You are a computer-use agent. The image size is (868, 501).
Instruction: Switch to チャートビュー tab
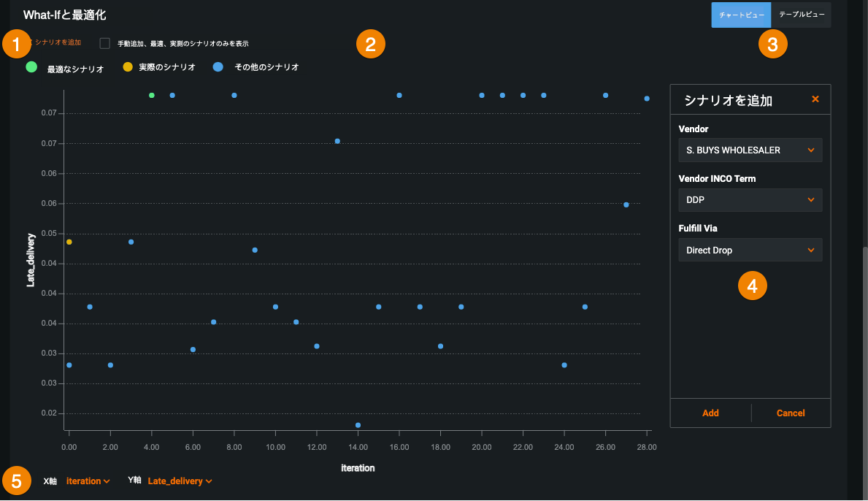point(741,15)
